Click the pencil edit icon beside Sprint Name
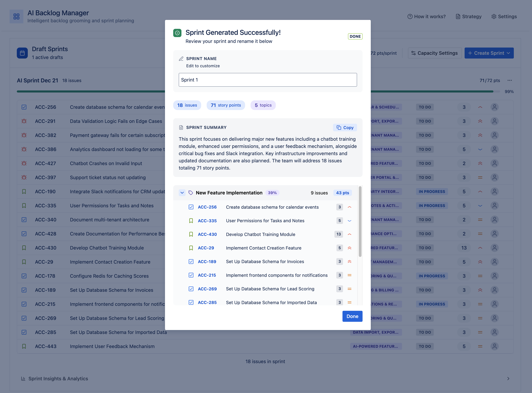The width and height of the screenshot is (532, 393). [x=181, y=59]
